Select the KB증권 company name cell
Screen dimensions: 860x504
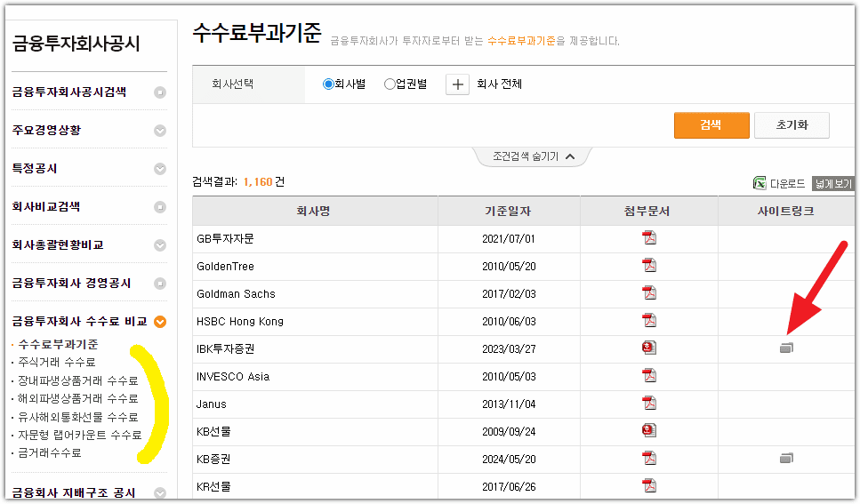315,459
